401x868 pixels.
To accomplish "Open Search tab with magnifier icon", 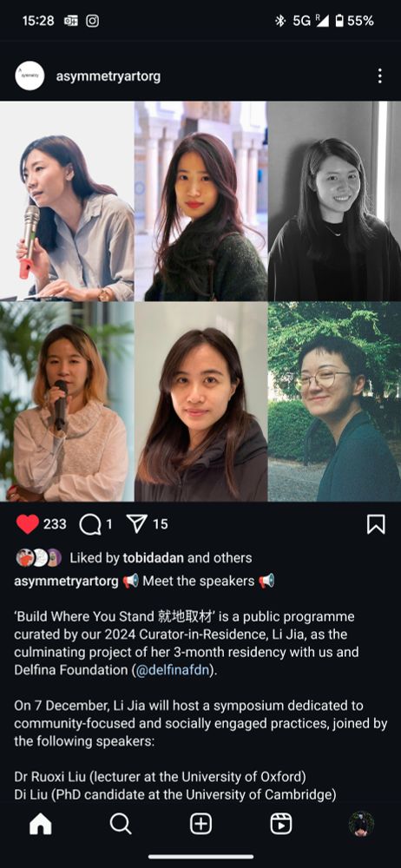I will pyautogui.click(x=120, y=825).
